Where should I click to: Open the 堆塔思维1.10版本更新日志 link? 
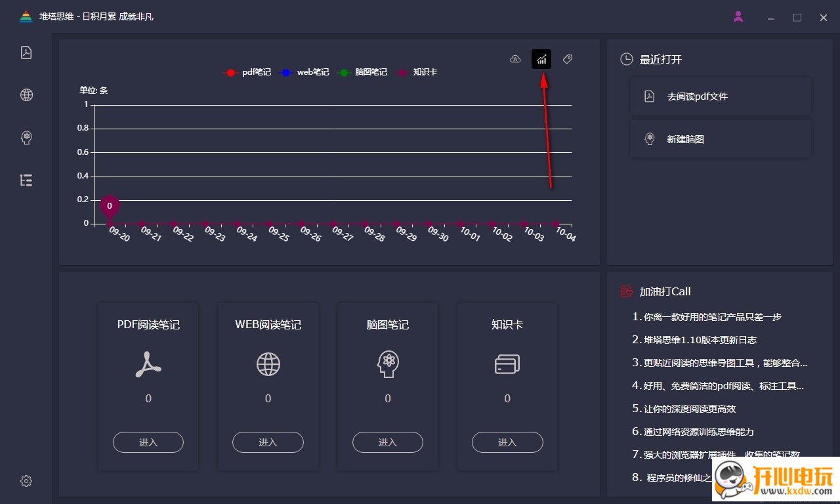click(x=700, y=340)
